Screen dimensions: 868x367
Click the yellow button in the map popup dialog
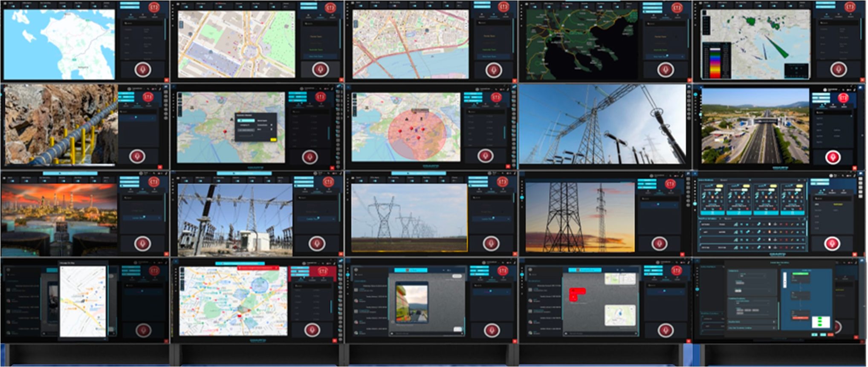(x=273, y=139)
